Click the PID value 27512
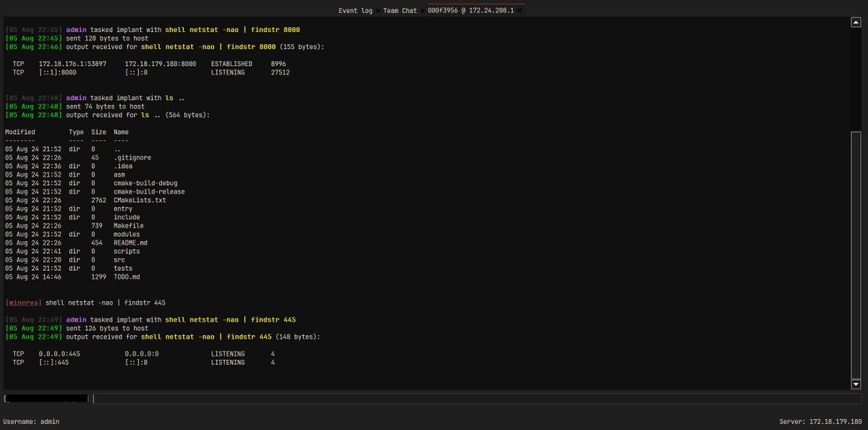868x430 pixels. 280,72
